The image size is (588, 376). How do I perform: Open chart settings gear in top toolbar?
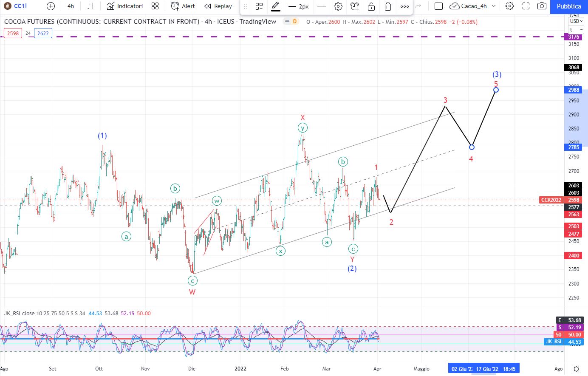pyautogui.click(x=510, y=6)
